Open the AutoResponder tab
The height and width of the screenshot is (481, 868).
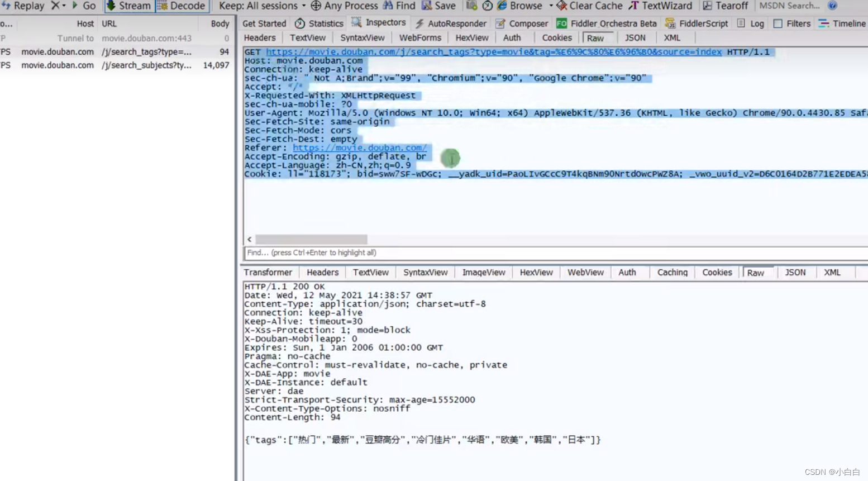[450, 23]
